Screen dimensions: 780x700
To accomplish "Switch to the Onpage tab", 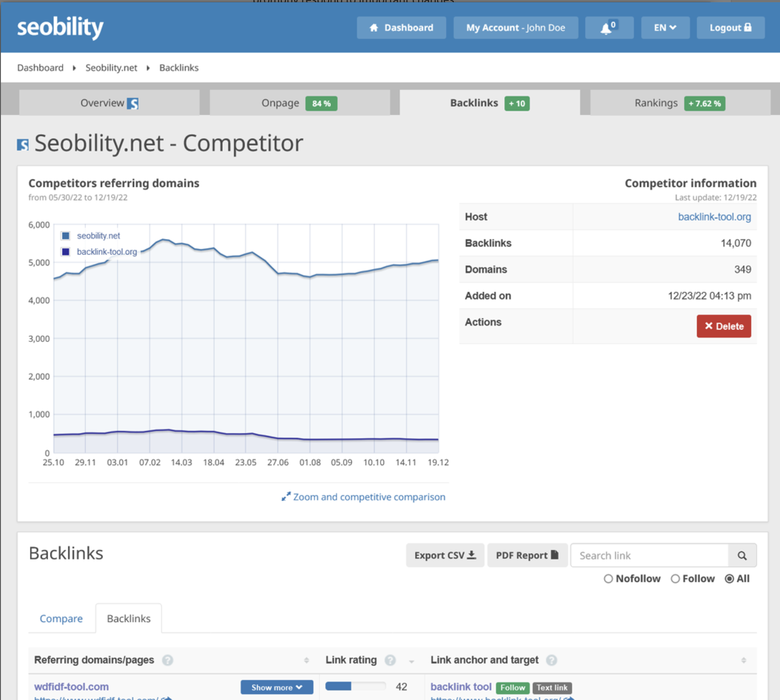I will tap(300, 103).
